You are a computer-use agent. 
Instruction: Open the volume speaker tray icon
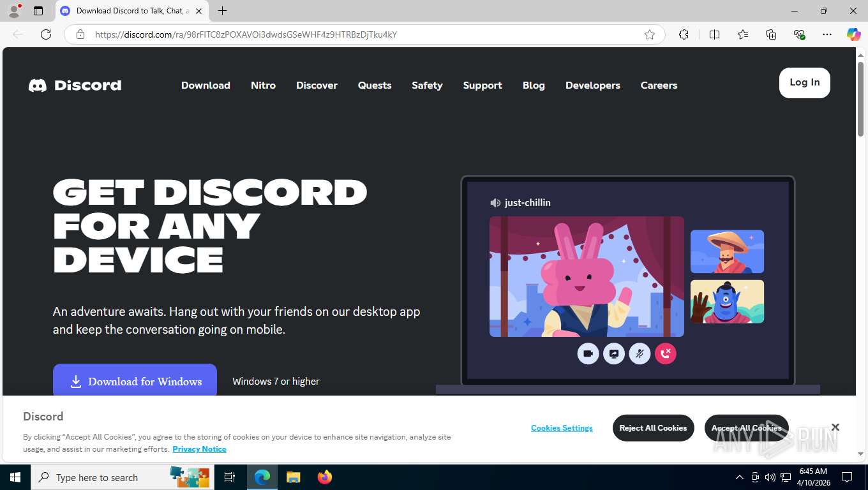(x=770, y=477)
